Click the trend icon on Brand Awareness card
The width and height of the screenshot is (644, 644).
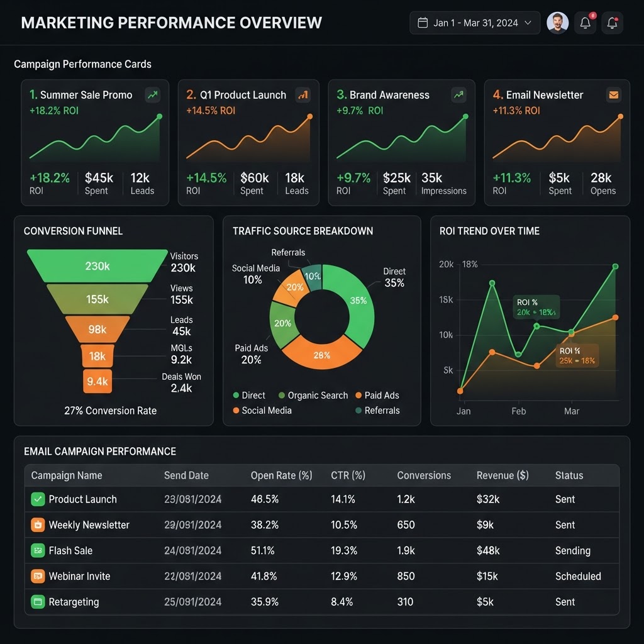click(458, 95)
